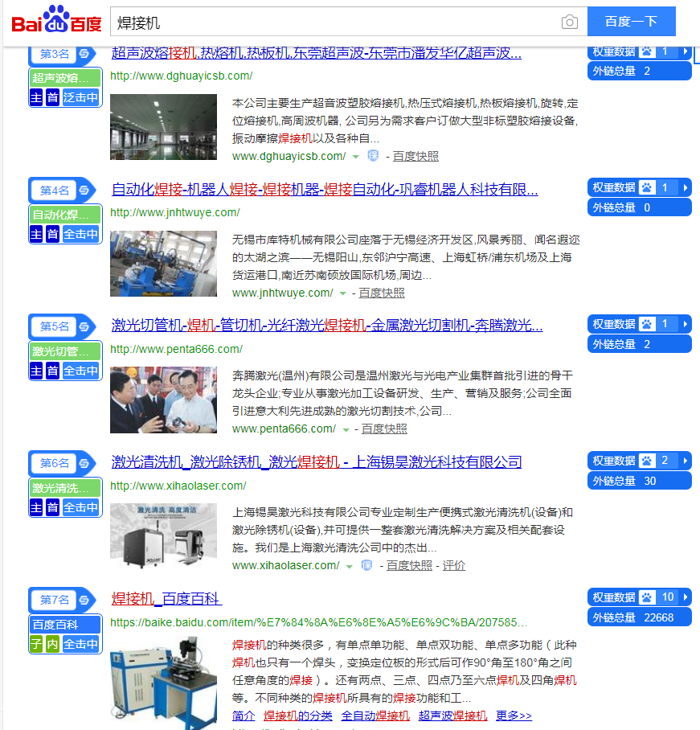
Task: Expand dropdown arrow after www.jnhtwuye.com
Action: [x=343, y=293]
